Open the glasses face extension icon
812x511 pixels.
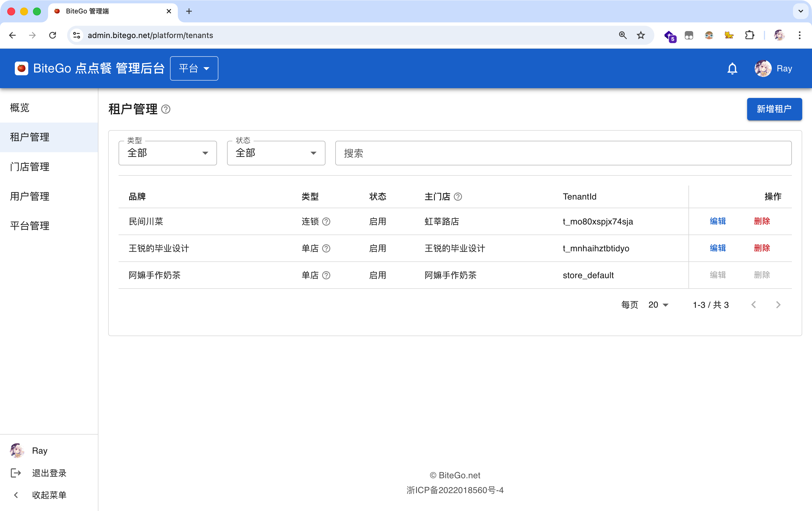(709, 35)
